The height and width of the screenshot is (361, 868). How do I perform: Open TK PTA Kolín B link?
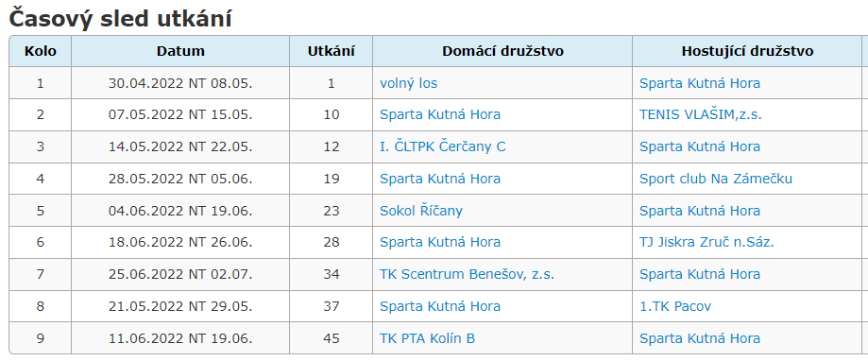pos(427,338)
